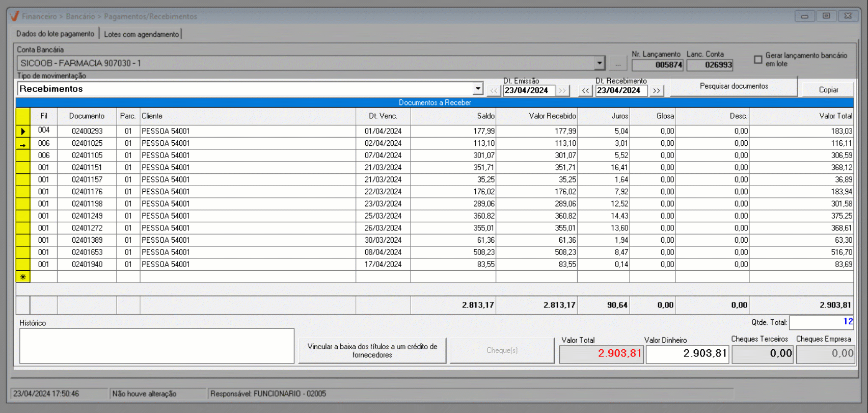Viewport: 868px width, 413px height.
Task: Click the previous-date arrow beside Dt. Emissão
Action: [x=493, y=91]
